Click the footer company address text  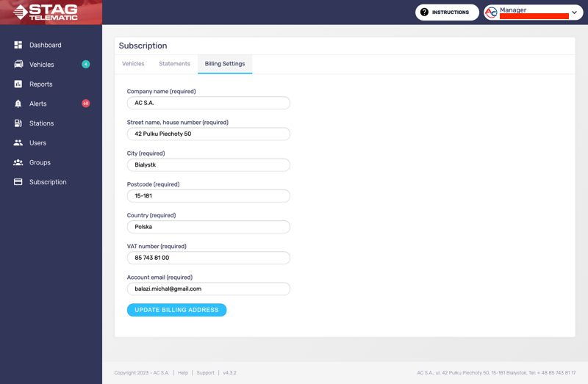click(x=496, y=373)
